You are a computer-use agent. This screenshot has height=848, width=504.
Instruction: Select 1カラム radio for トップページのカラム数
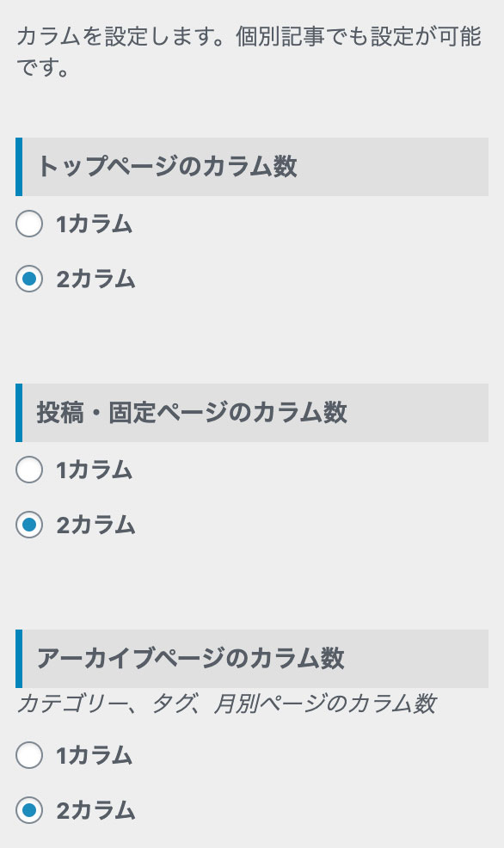(x=29, y=224)
